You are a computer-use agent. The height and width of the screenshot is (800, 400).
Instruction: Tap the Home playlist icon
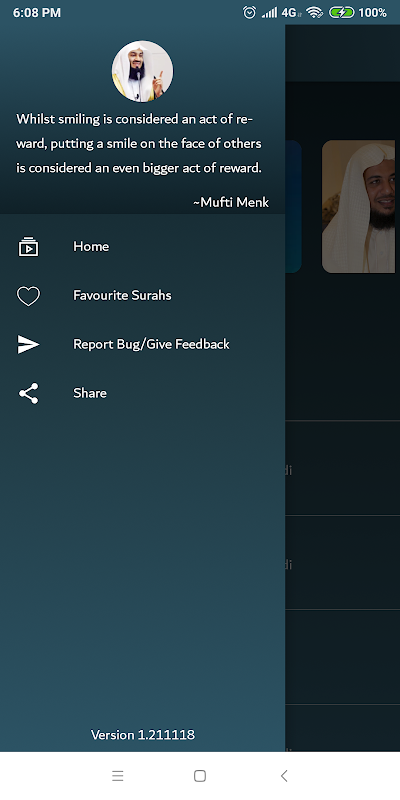(29, 246)
